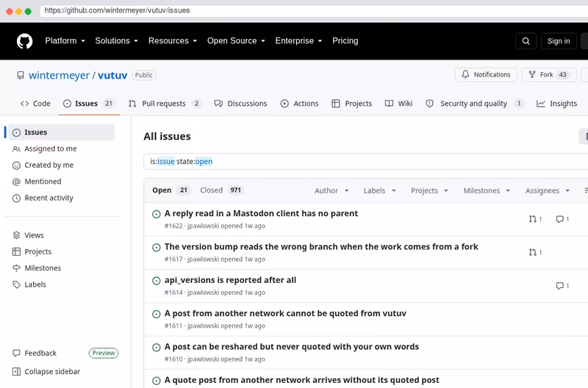Click the green Preview badge

104,353
